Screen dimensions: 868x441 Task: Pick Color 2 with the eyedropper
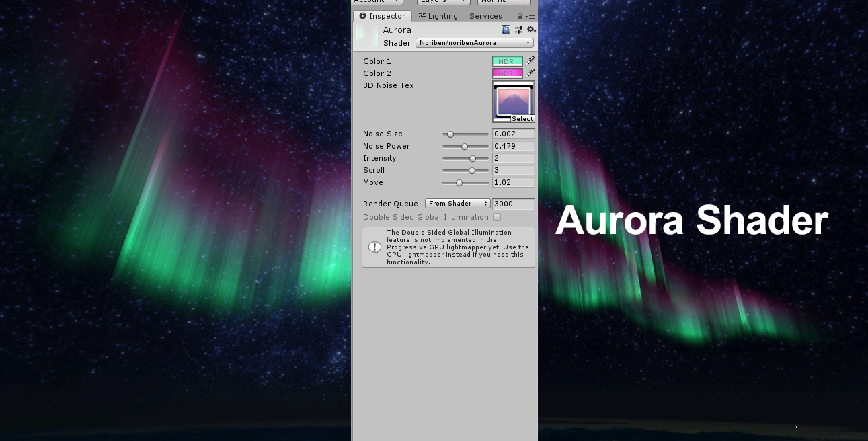pyautogui.click(x=530, y=73)
